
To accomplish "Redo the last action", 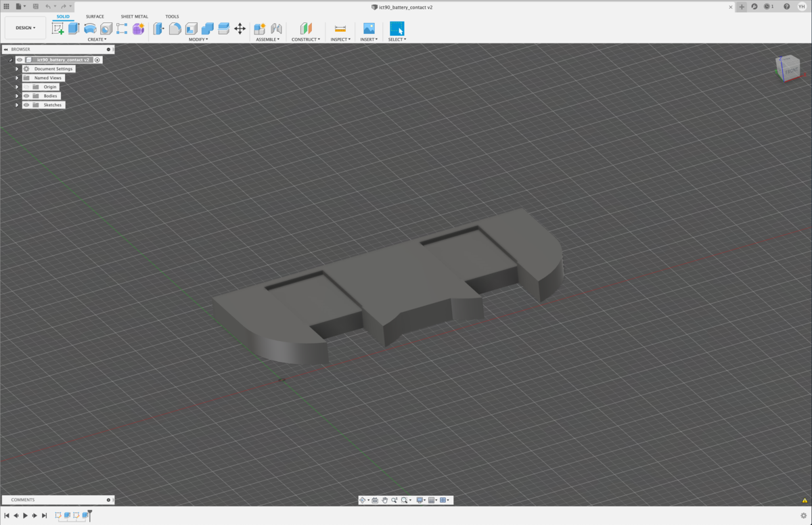I will [64, 6].
